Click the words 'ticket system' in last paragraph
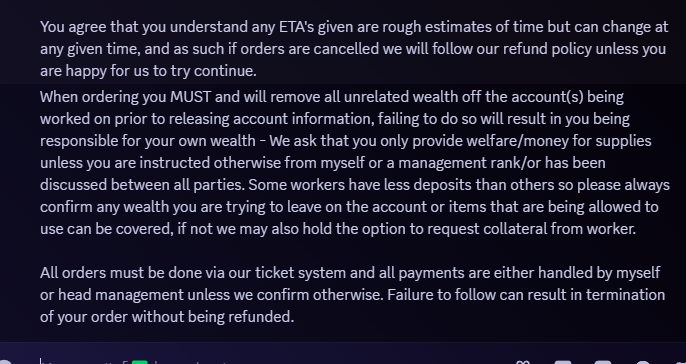The image size is (686, 364). pyautogui.click(x=301, y=273)
